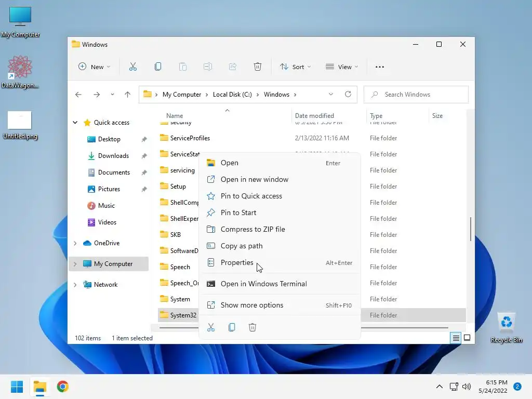Image resolution: width=532 pixels, height=399 pixels.
Task: Select Copy as path
Action: [x=279, y=246]
